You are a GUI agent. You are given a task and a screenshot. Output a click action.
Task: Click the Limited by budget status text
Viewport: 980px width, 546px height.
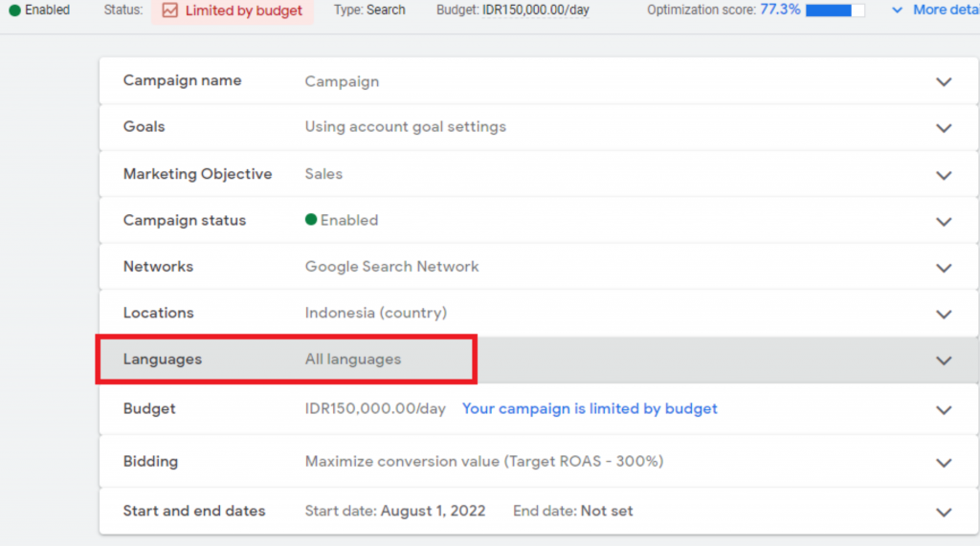pyautogui.click(x=244, y=11)
